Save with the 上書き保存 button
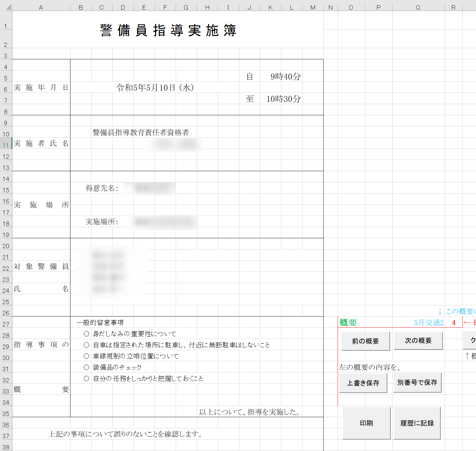Viewport: 476px width, 451px height. pos(363,383)
